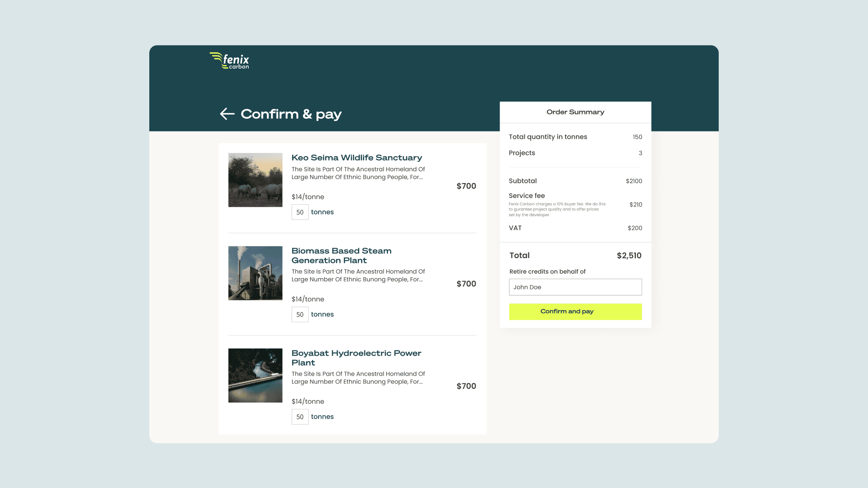
Task: Open the Keo Seima Wildlife Sanctuary thumbnail
Action: pos(255,180)
